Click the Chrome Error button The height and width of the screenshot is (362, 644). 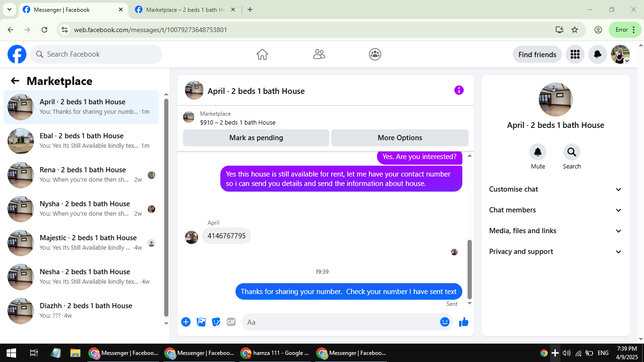(625, 30)
